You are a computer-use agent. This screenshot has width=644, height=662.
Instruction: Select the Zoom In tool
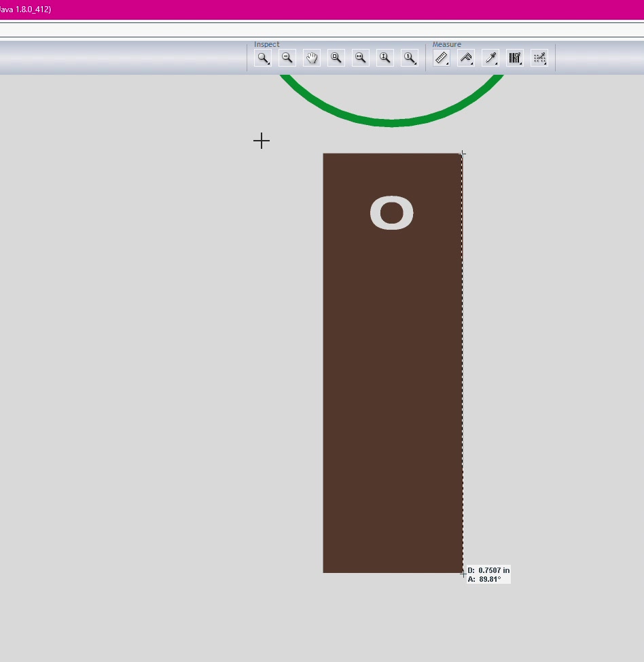(x=263, y=58)
